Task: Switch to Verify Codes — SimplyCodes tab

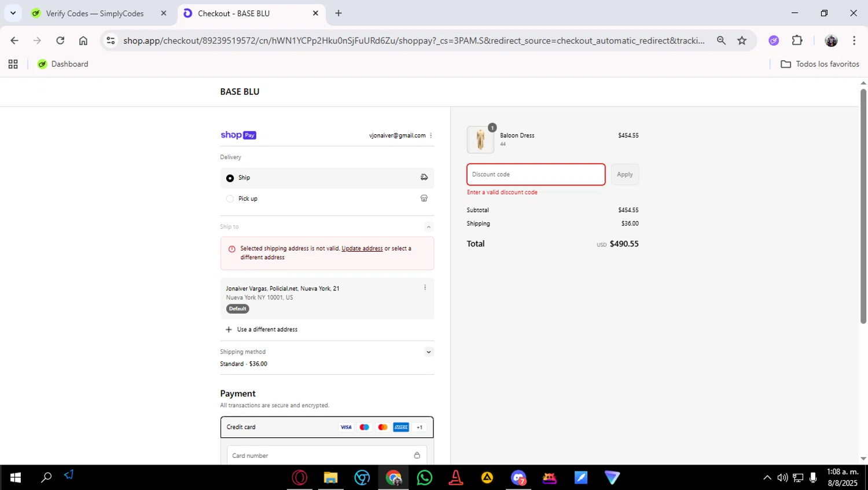Action: pos(95,13)
